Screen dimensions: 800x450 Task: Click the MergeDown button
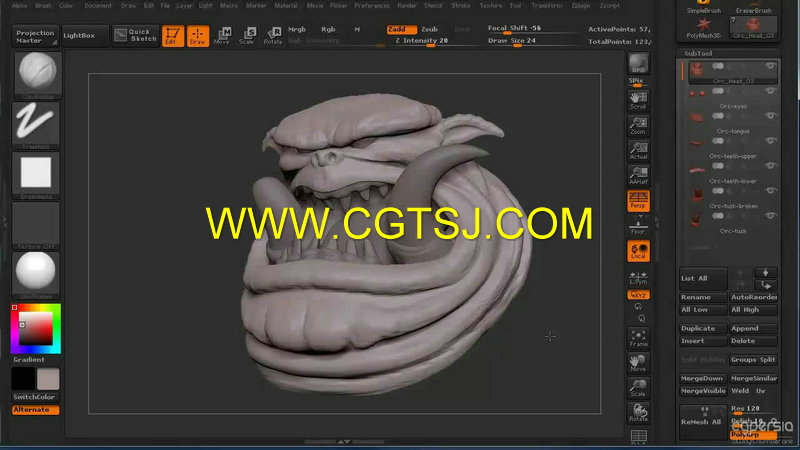(x=703, y=379)
